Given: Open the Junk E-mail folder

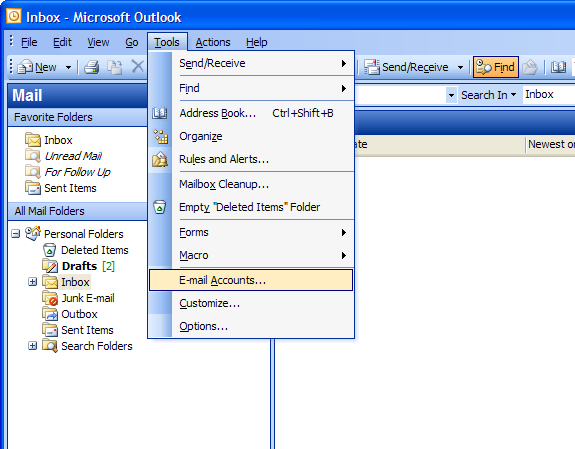Looking at the screenshot, I should 88,298.
